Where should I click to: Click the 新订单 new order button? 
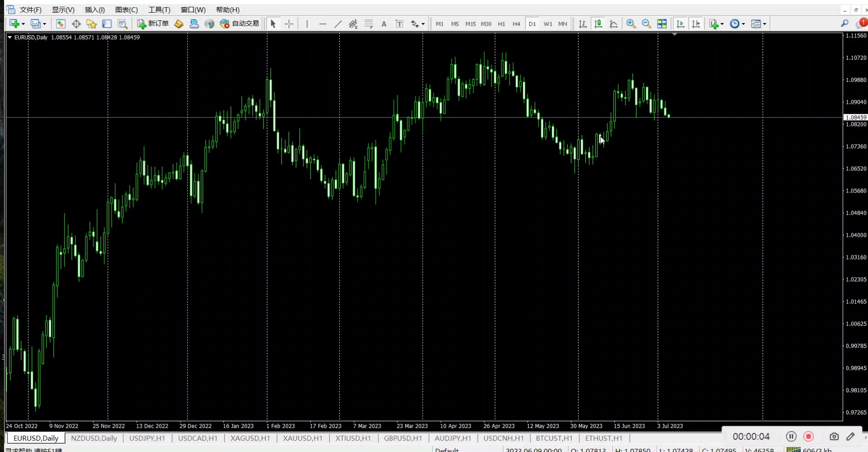click(x=153, y=24)
